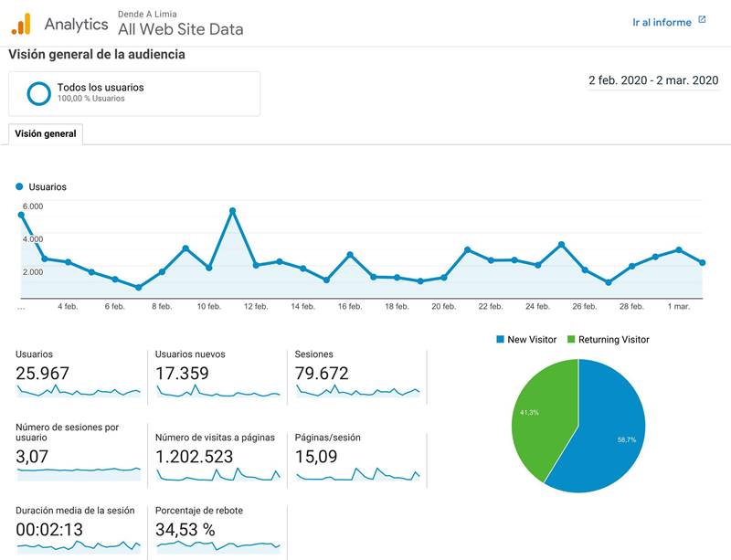Click the sparkline under Sesiones
This screenshot has height=560, width=731.
pos(358,391)
